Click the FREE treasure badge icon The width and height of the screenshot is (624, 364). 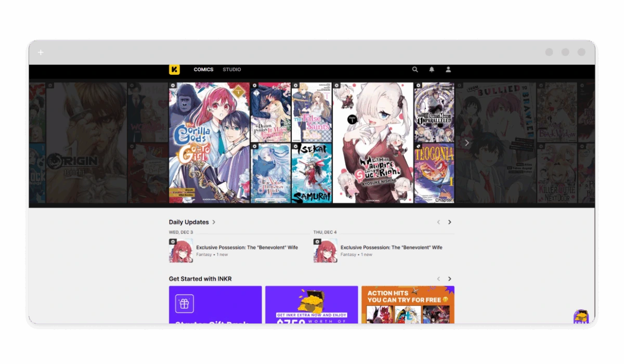pyautogui.click(x=580, y=317)
